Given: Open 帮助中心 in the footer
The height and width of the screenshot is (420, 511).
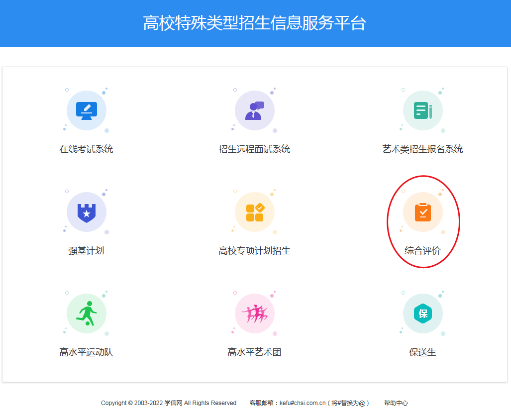Looking at the screenshot, I should 396,403.
